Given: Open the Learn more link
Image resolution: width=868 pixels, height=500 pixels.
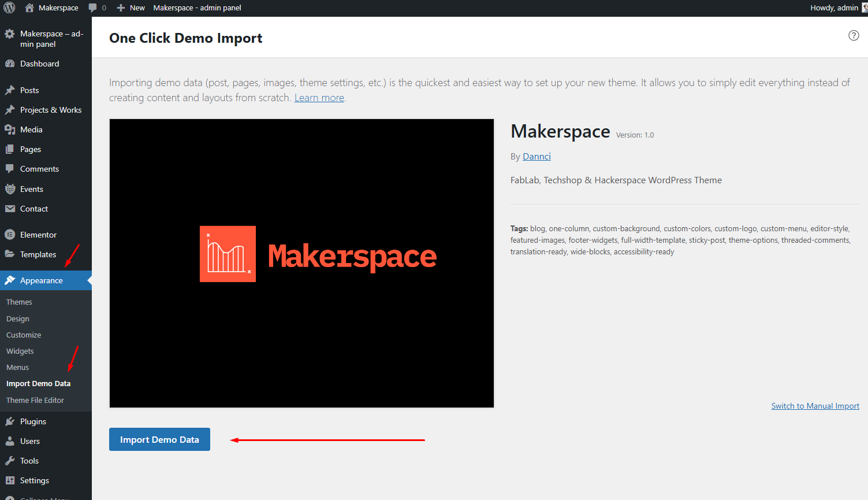Looking at the screenshot, I should click(x=319, y=98).
